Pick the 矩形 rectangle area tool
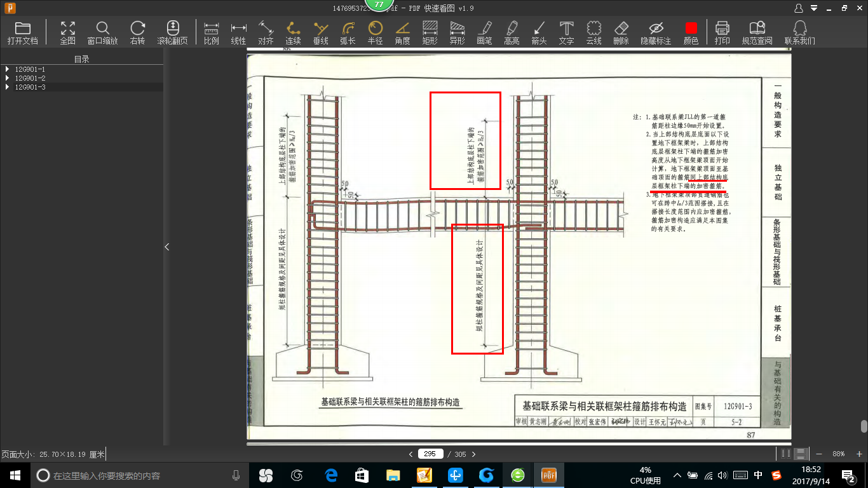This screenshot has width=868, height=488. pyautogui.click(x=430, y=32)
